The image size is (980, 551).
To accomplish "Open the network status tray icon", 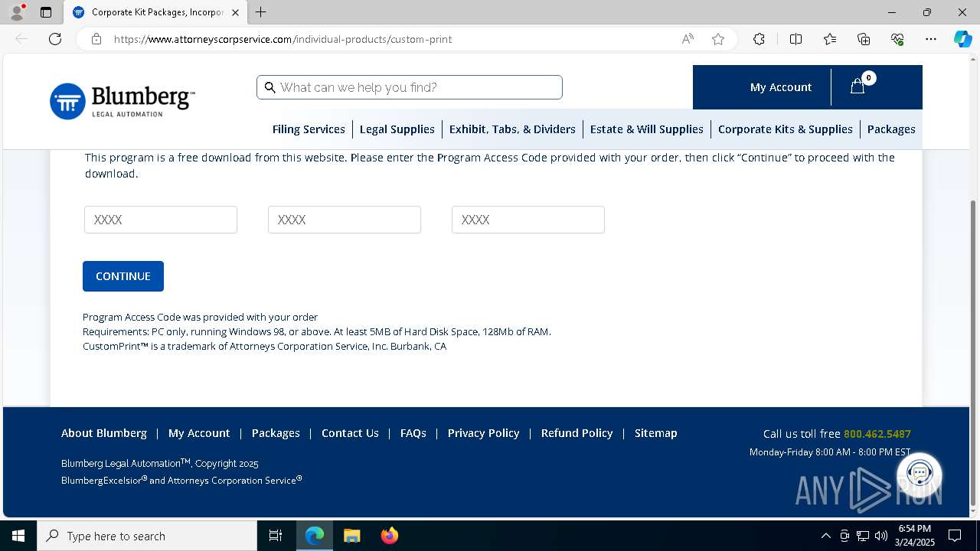I will tap(863, 536).
